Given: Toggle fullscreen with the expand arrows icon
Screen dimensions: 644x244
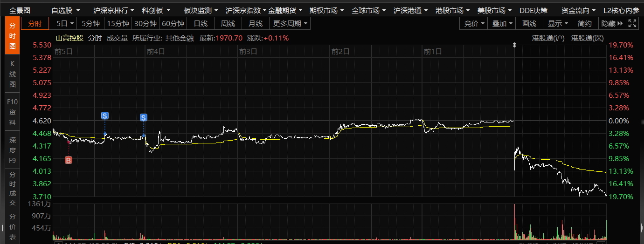Looking at the screenshot, I should [632, 23].
